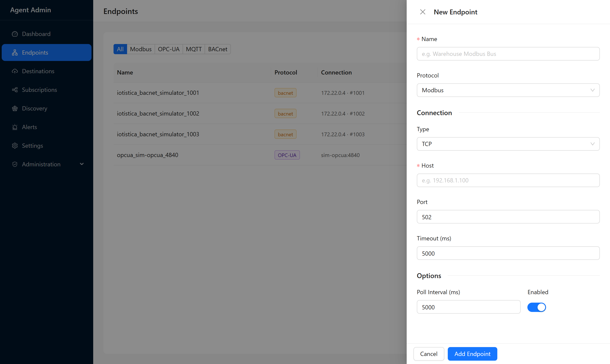Click the Port field showing 502
The height and width of the screenshot is (364, 610).
pos(508,217)
